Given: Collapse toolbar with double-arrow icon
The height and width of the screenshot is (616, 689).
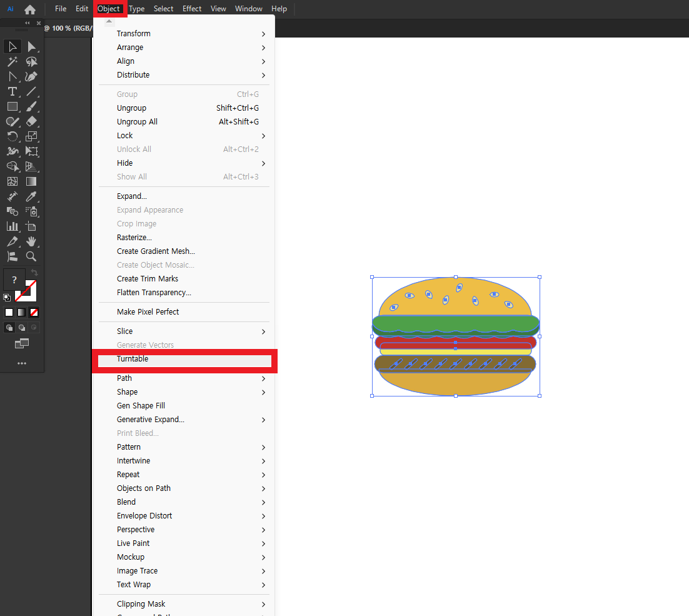Looking at the screenshot, I should pos(28,23).
